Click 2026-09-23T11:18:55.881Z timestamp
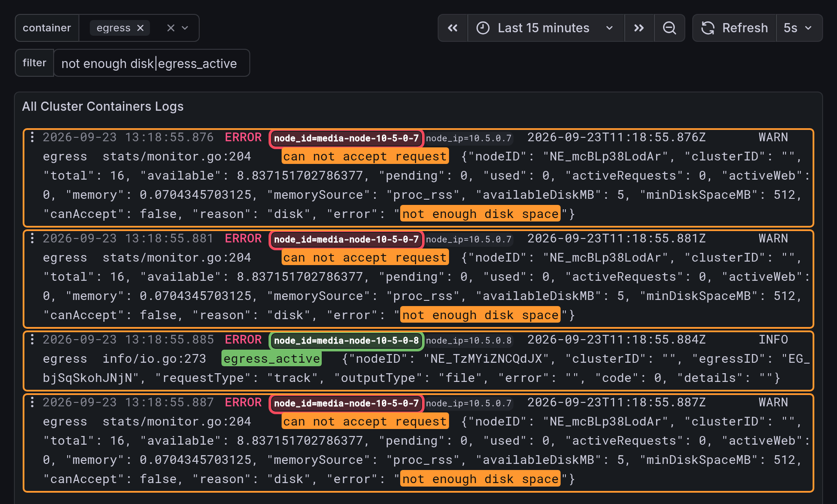 [x=616, y=238]
